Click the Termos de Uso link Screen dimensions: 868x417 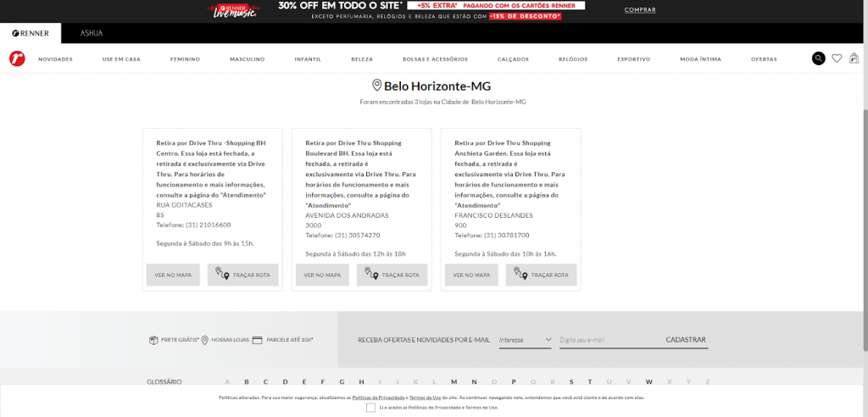click(x=426, y=398)
